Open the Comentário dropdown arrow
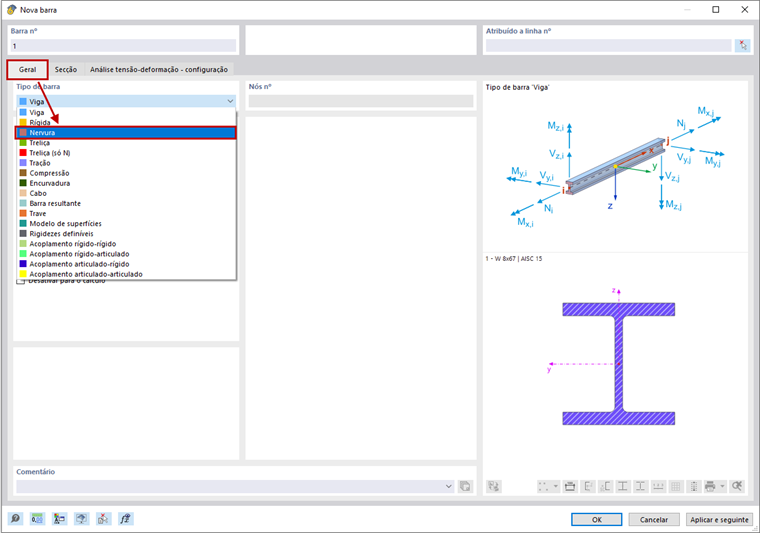The height and width of the screenshot is (533, 760). [449, 486]
